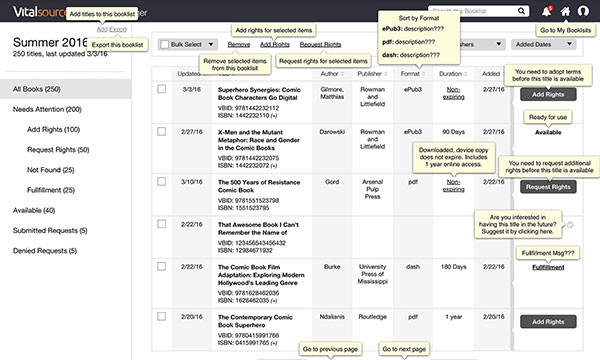Click University Press of Mississippi publisher cell

click(x=372, y=274)
